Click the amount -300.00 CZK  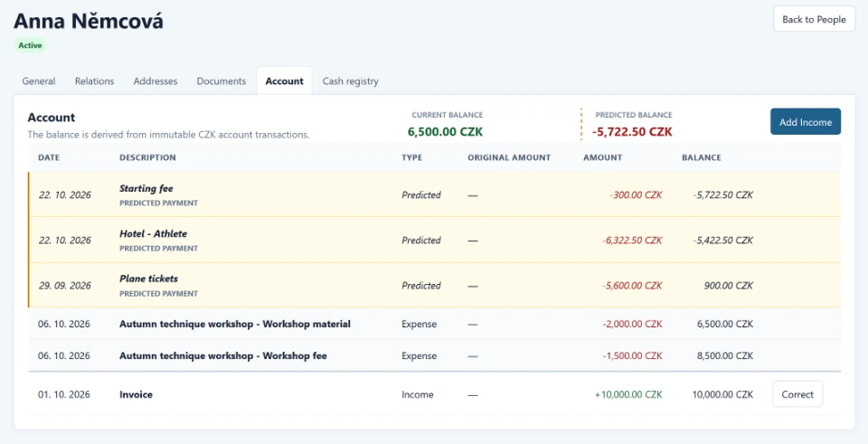[636, 195]
